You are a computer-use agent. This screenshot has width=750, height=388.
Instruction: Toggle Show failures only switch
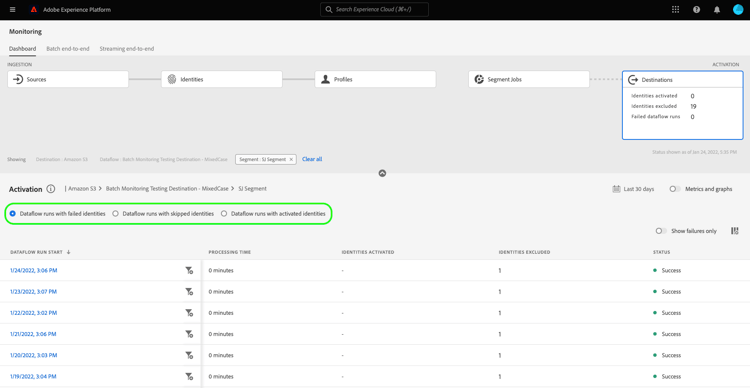(661, 231)
